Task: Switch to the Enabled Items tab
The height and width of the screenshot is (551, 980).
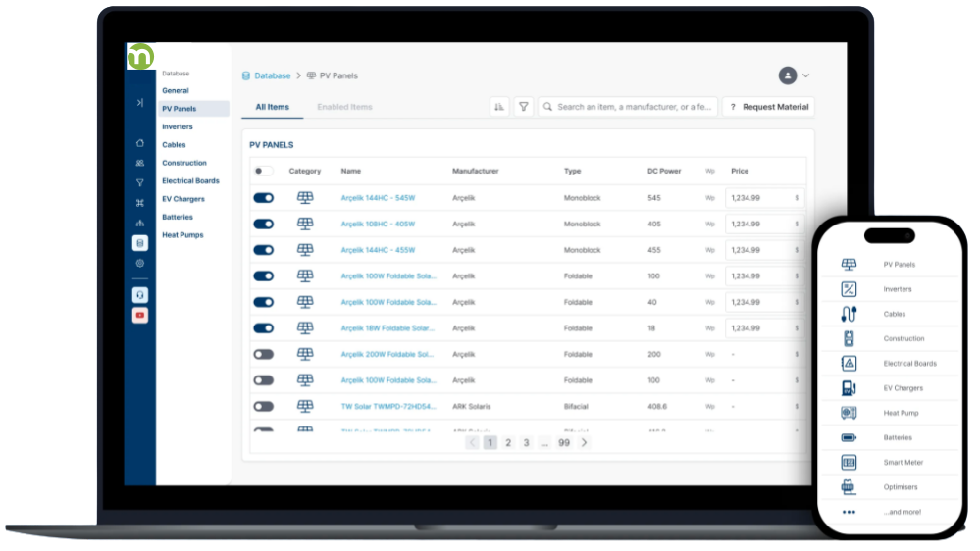Action: click(344, 107)
